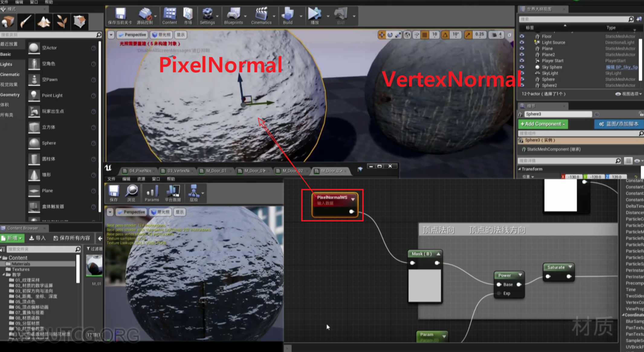Select the Landscape mode icon
Image resolution: width=644 pixels, height=352 pixels.
coord(44,21)
